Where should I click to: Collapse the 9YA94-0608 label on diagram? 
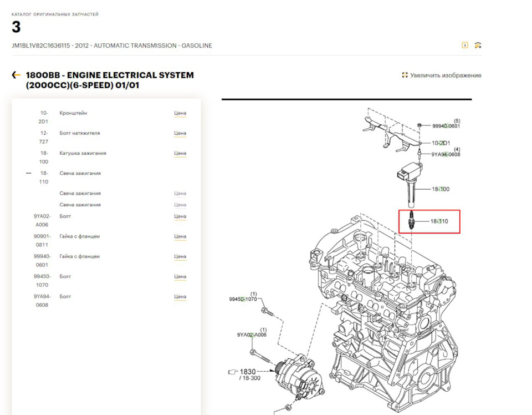coord(446,154)
